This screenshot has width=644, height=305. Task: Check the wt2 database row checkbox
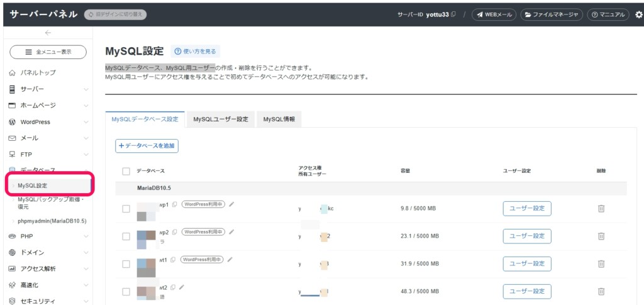click(x=126, y=291)
